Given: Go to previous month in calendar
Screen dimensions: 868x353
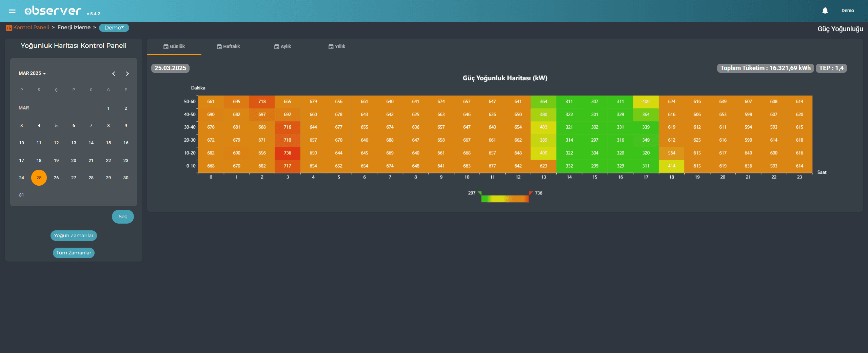Looking at the screenshot, I should 114,74.
